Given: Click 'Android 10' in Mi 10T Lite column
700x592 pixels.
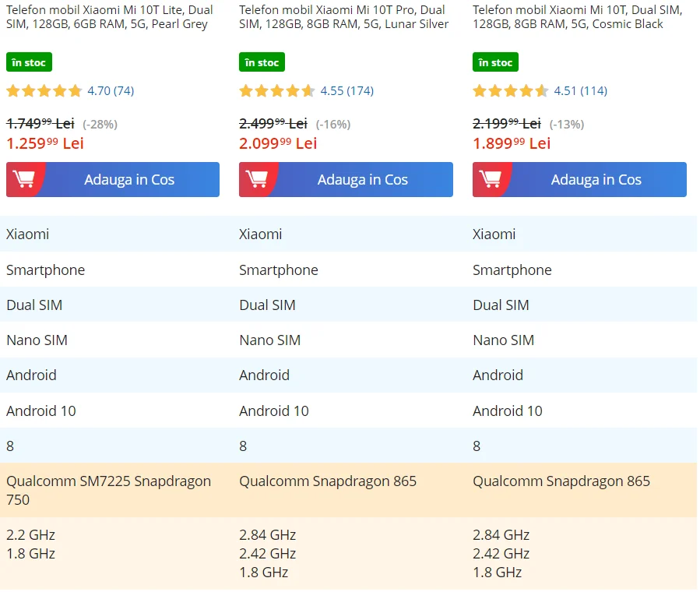Looking at the screenshot, I should (x=41, y=411).
